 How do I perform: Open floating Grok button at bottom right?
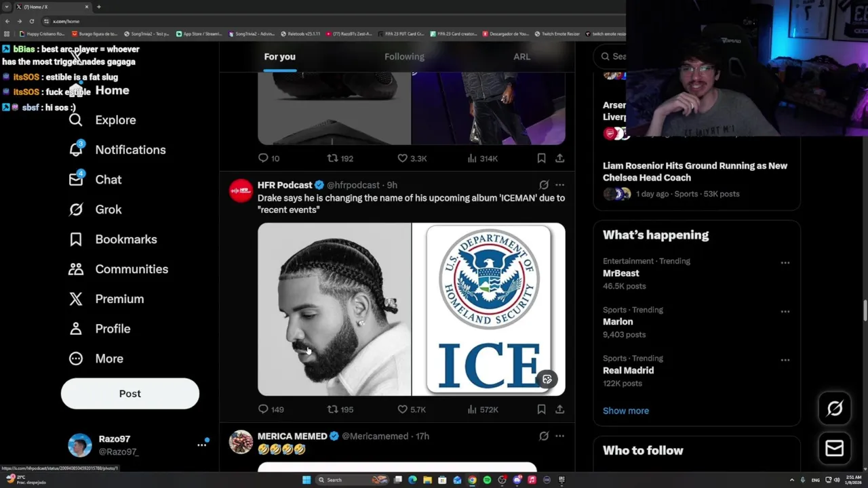[835, 408]
